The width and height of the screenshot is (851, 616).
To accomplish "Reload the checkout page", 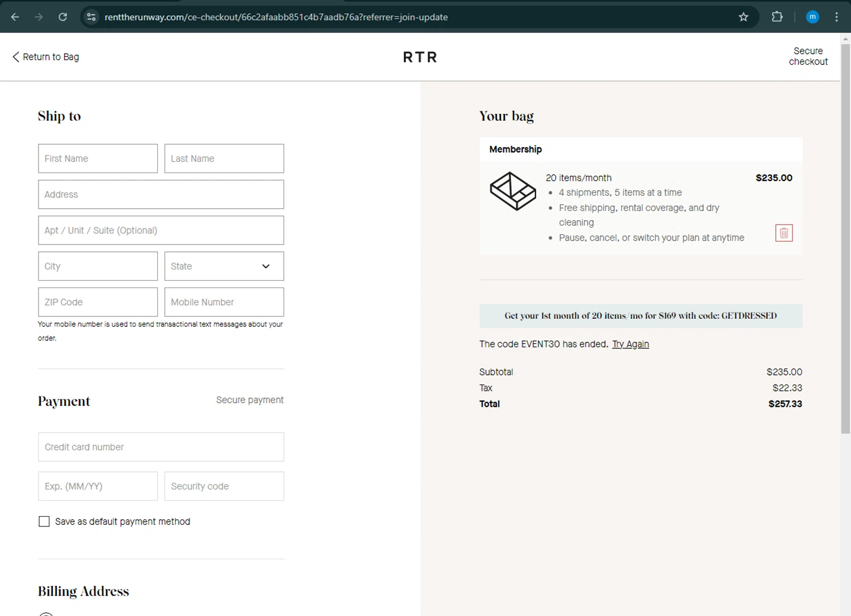I will pos(63,17).
